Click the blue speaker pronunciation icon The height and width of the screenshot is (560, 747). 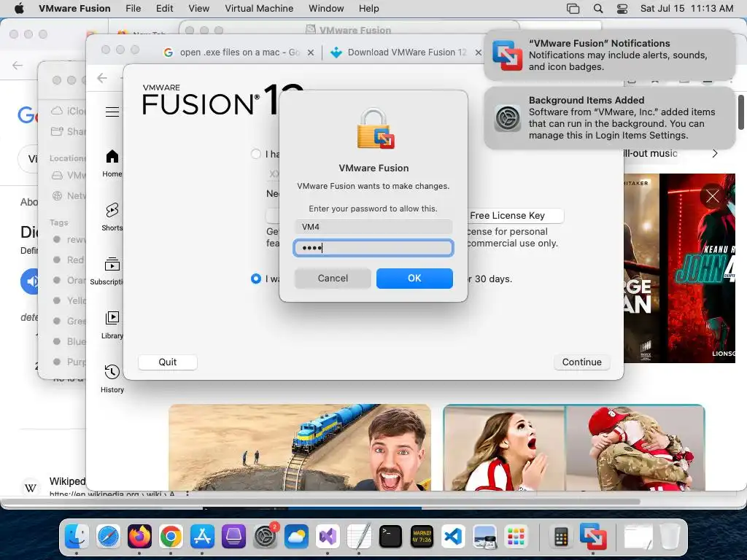(x=30, y=281)
